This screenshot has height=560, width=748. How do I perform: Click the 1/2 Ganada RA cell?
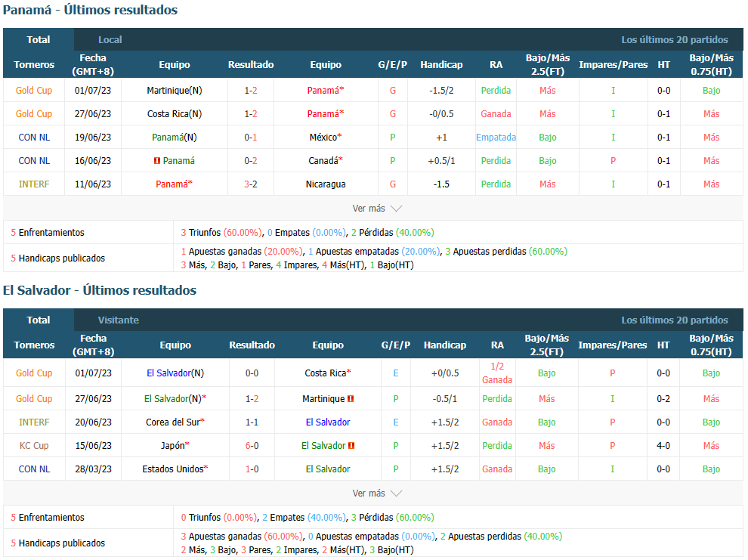(497, 373)
